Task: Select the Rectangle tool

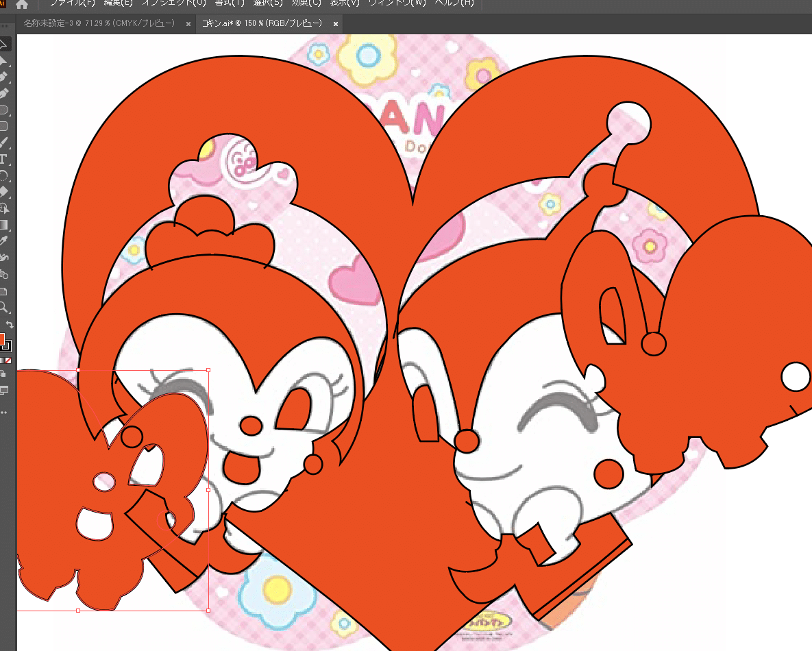Action: click(3, 126)
